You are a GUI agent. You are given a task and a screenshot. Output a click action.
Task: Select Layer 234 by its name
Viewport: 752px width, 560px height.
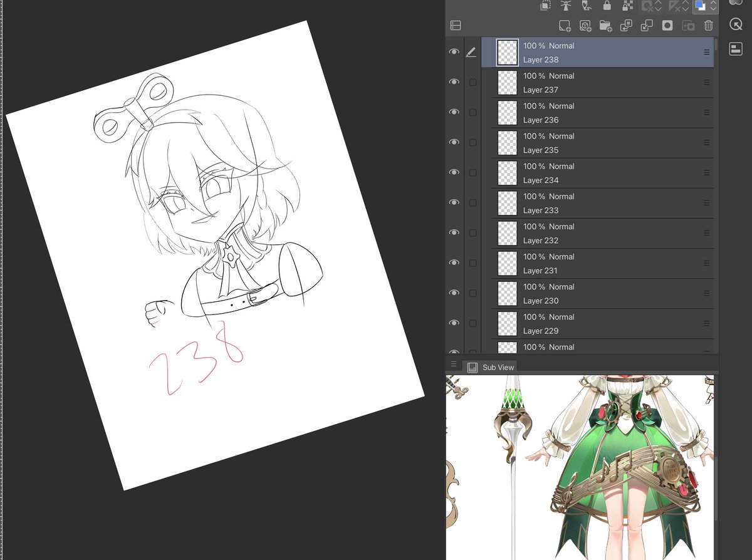[541, 180]
